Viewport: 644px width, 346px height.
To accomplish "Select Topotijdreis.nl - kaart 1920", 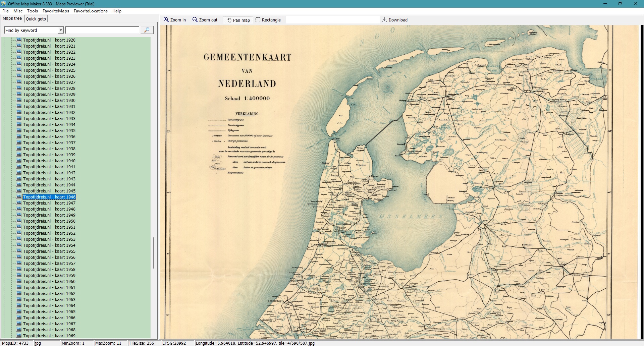I will [49, 40].
